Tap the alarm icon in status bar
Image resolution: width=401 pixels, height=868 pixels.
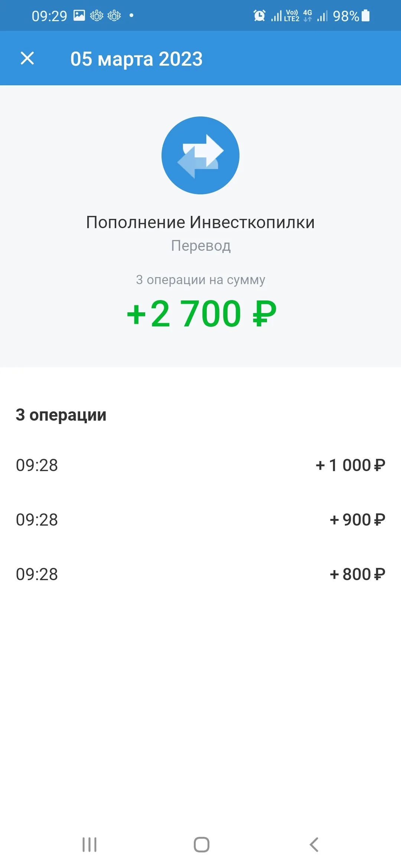click(x=259, y=16)
